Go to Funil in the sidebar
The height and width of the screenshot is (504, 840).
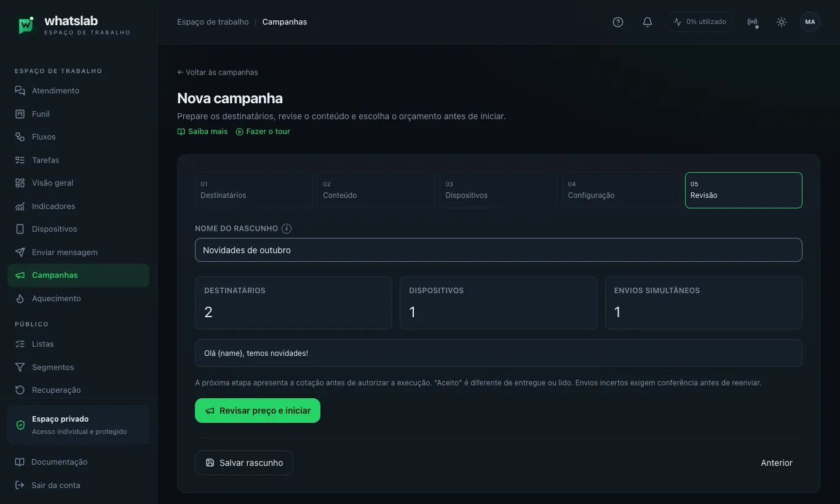pyautogui.click(x=78, y=114)
